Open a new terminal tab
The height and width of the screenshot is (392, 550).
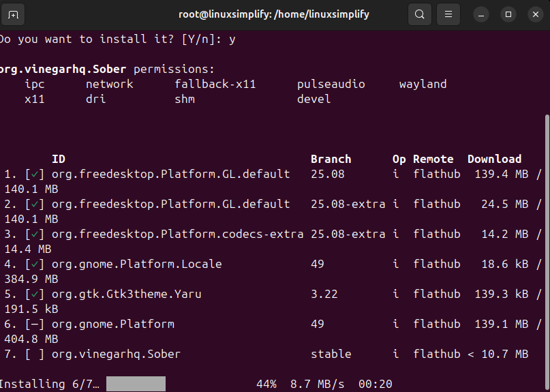[x=13, y=15]
